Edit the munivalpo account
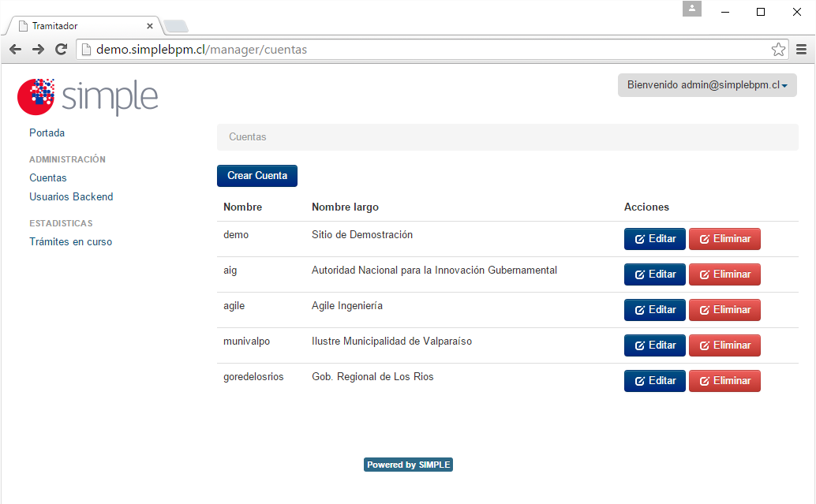The image size is (816, 504). pyautogui.click(x=655, y=345)
